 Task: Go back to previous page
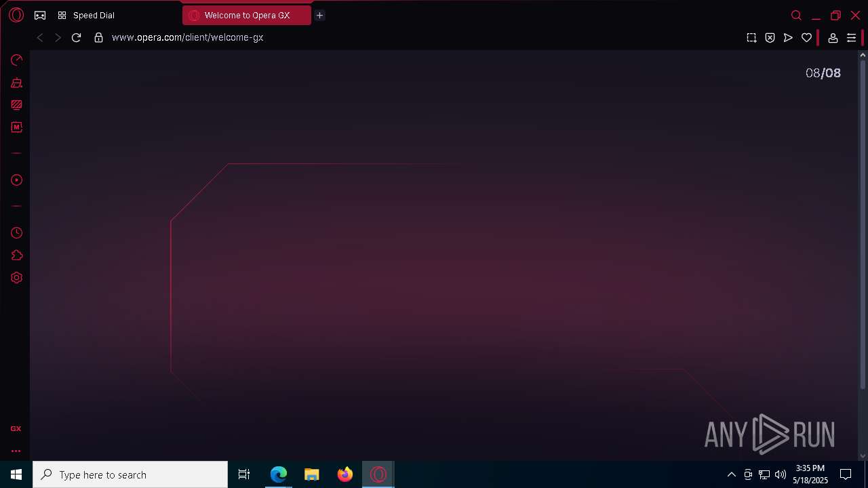tap(40, 38)
